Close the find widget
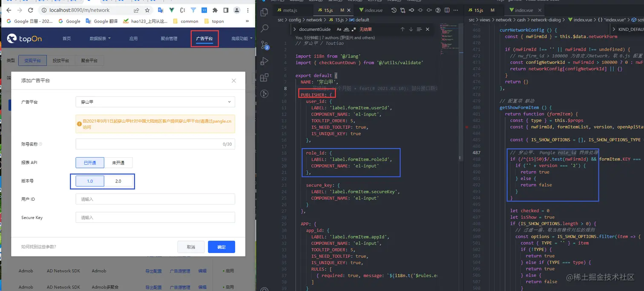Image resolution: width=644 pixels, height=291 pixels. (428, 29)
